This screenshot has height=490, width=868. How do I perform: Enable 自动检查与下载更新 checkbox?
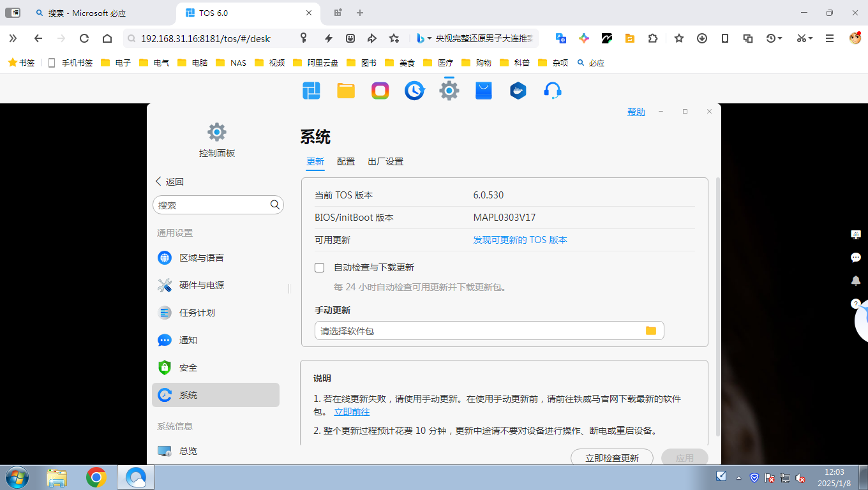pos(319,267)
